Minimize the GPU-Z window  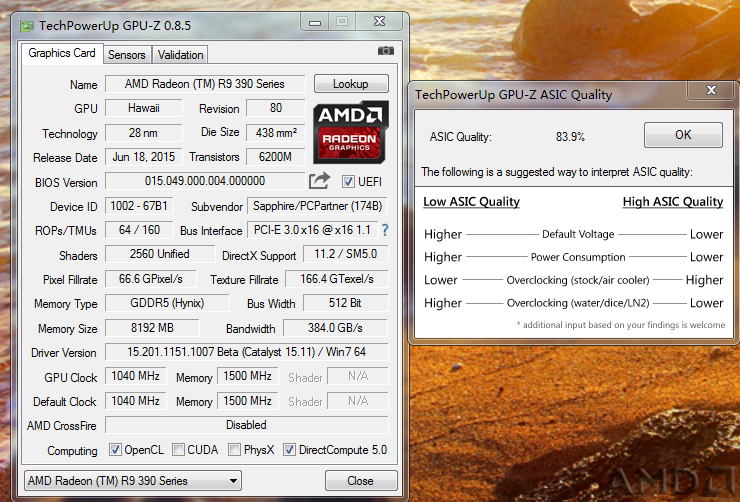(315, 22)
